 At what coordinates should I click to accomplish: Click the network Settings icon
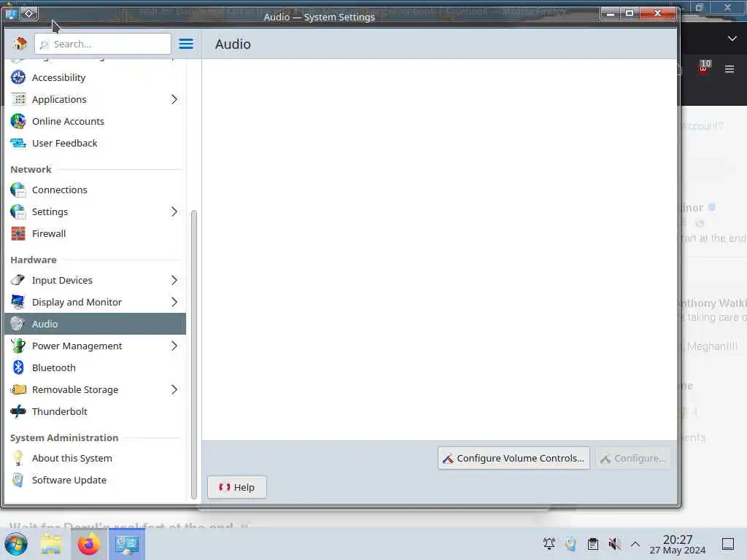click(x=18, y=211)
